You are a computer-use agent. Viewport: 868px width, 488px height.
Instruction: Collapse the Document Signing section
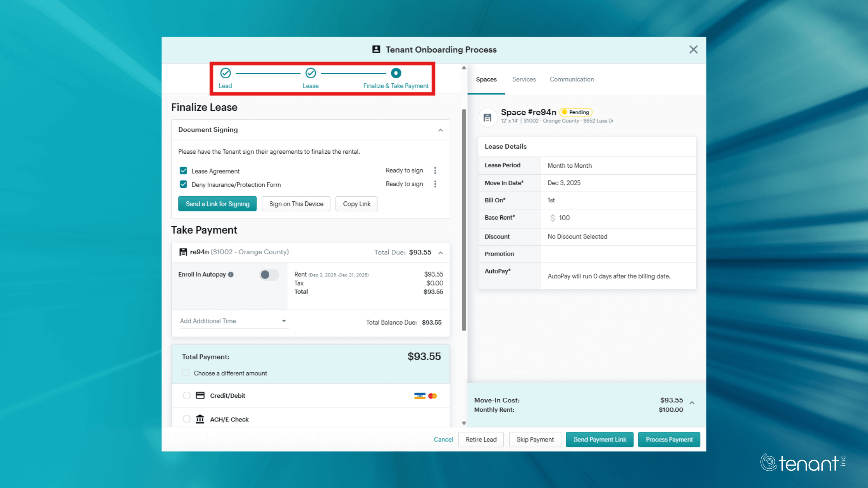(440, 130)
